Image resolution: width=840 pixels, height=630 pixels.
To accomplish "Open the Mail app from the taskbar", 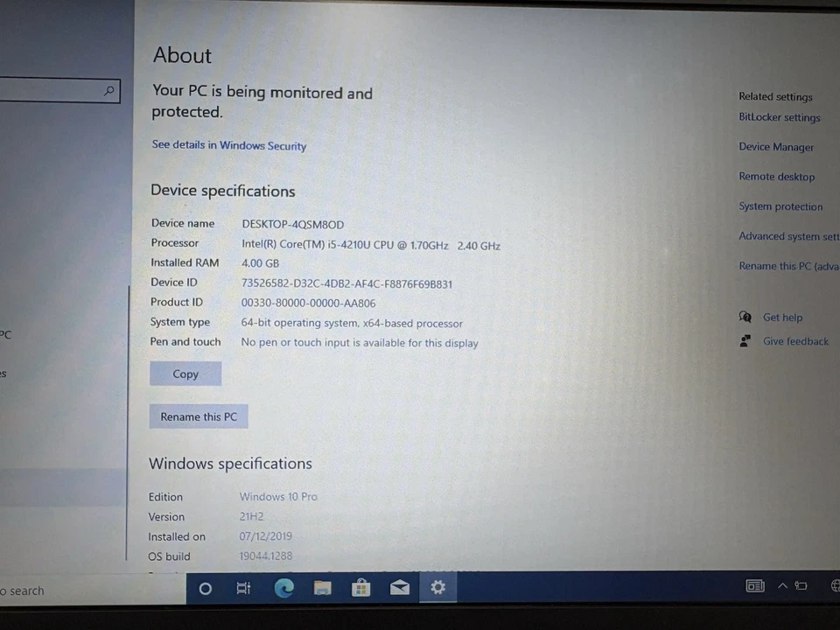I will 400,588.
